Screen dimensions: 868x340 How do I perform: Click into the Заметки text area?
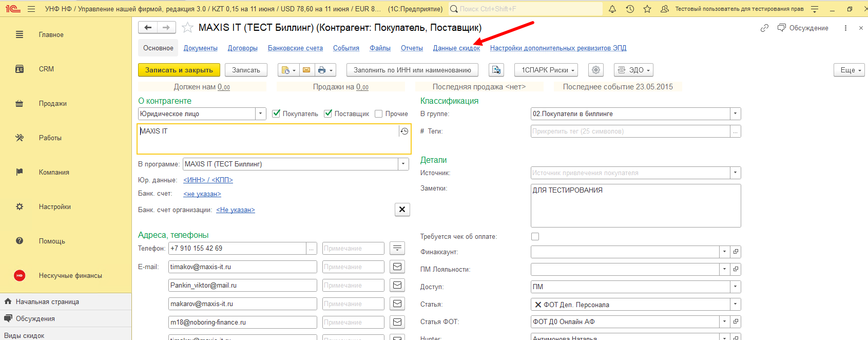(636, 205)
